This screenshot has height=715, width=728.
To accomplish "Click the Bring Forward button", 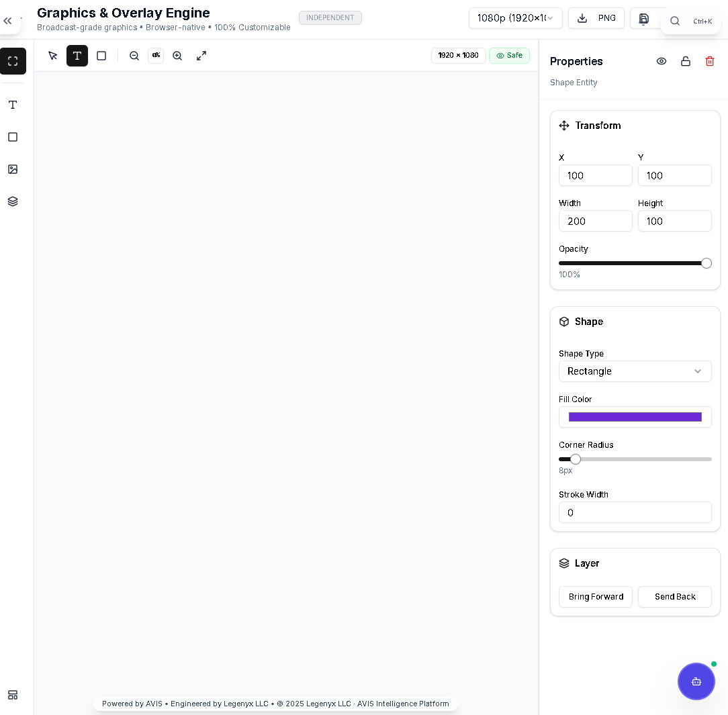I will point(596,597).
